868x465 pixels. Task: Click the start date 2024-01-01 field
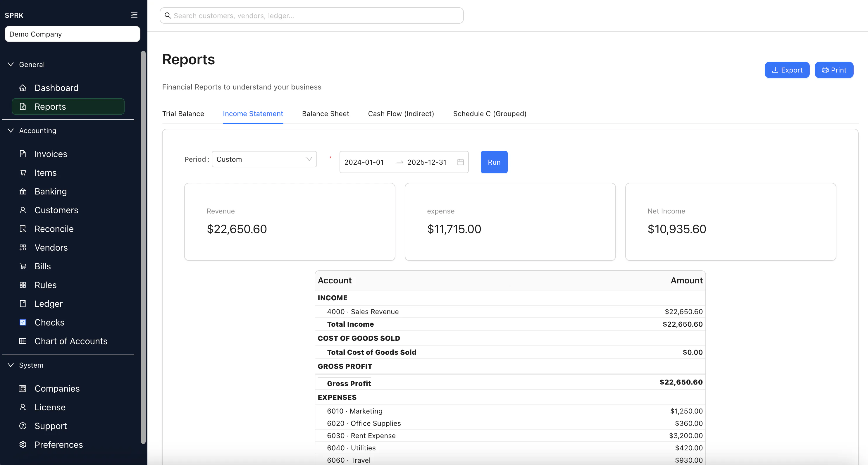364,162
